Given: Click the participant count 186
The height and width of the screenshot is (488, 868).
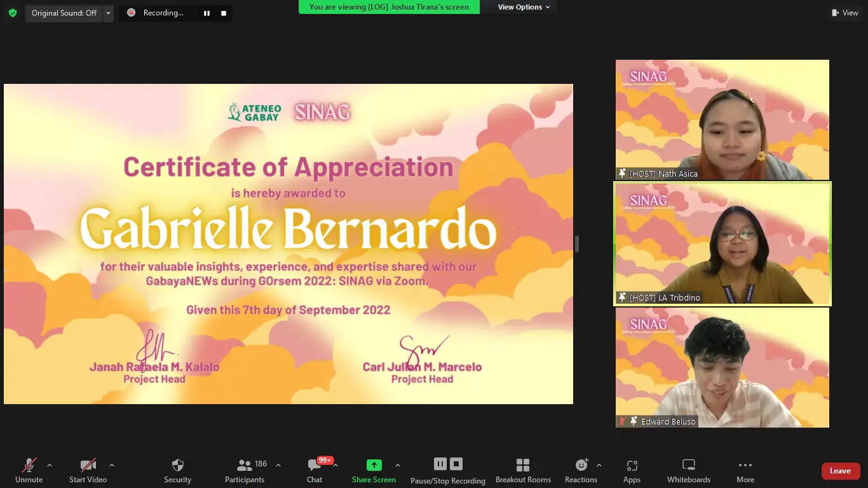Looking at the screenshot, I should point(261,464).
